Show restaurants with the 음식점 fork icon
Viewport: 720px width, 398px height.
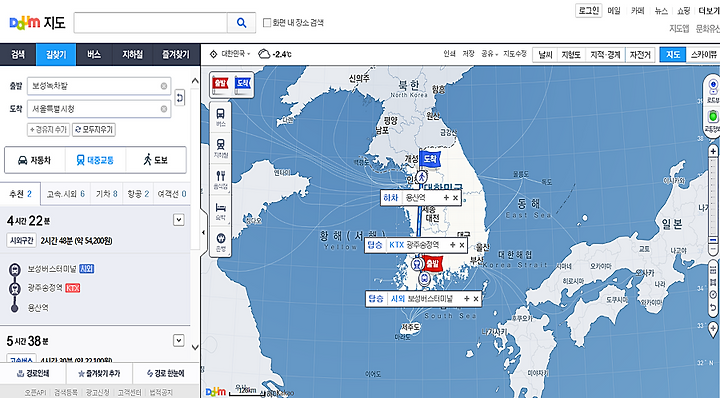221,179
